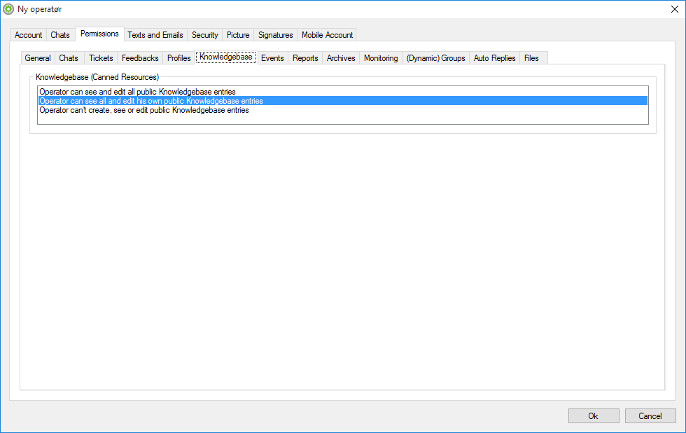Open the Texts and Emails tab
The image size is (686, 433).
coord(155,35)
